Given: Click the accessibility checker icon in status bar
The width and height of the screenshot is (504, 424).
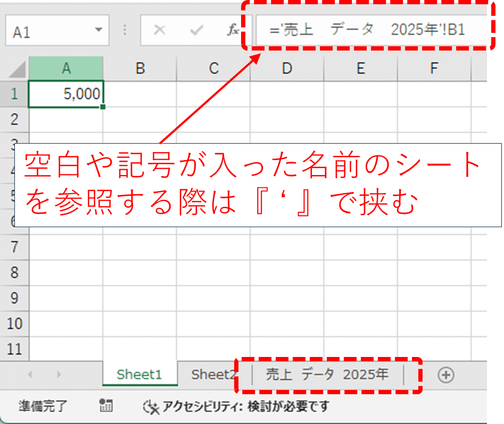Looking at the screenshot, I should pos(151,407).
